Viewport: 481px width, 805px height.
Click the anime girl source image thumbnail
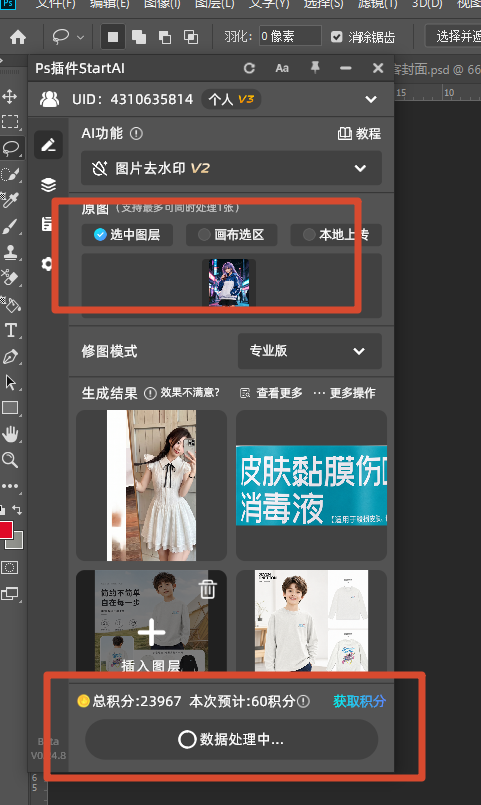pos(229,283)
